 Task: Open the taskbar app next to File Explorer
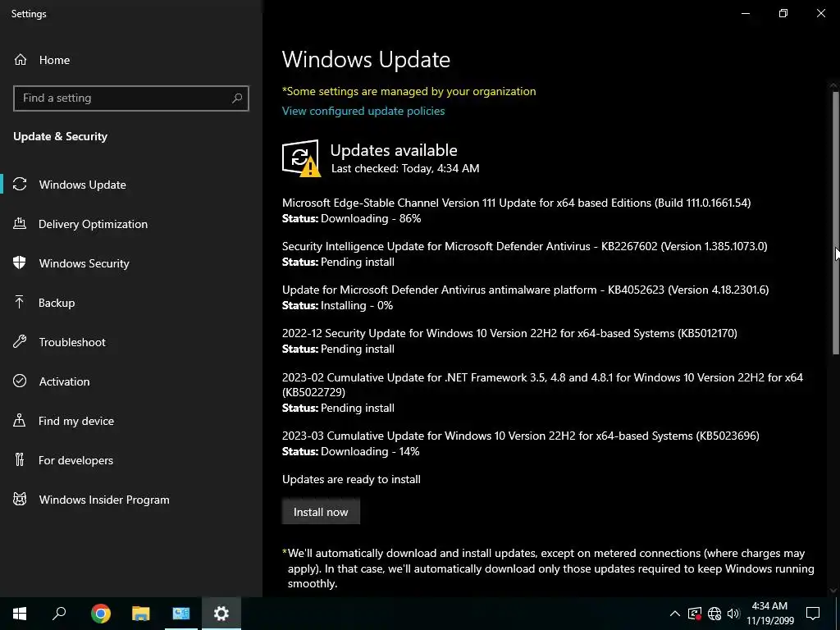[x=181, y=614]
